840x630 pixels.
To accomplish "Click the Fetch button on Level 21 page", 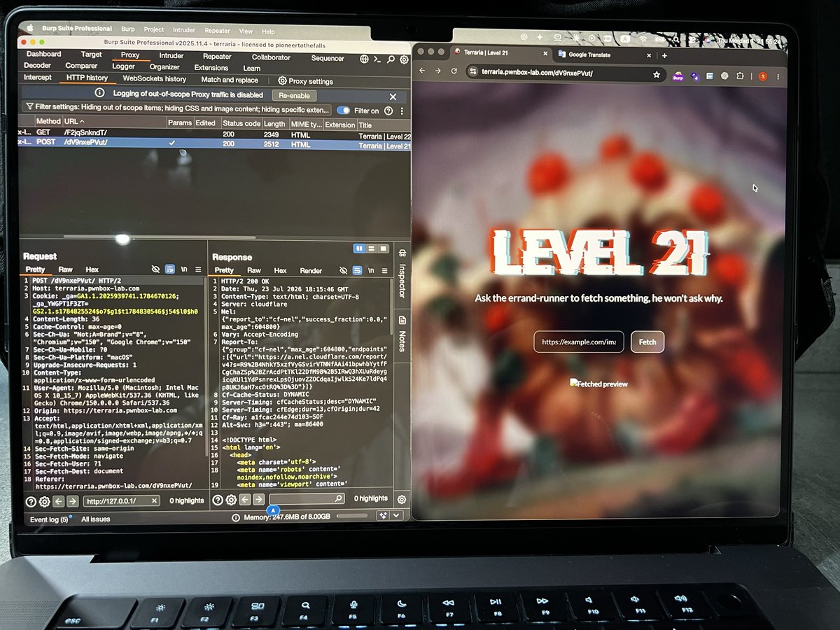I will click(x=647, y=342).
